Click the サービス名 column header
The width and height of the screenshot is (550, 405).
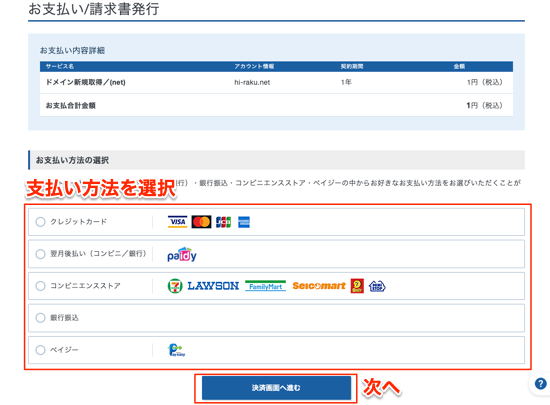point(60,66)
